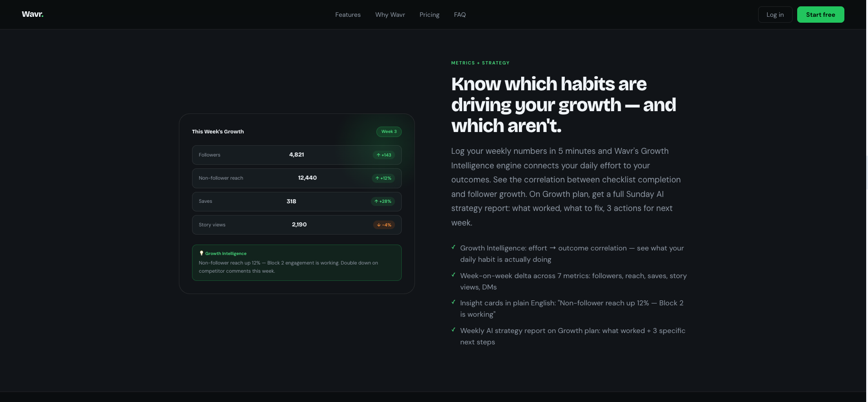Click the 'Insight cards in plain English' bullet text

pos(572,309)
